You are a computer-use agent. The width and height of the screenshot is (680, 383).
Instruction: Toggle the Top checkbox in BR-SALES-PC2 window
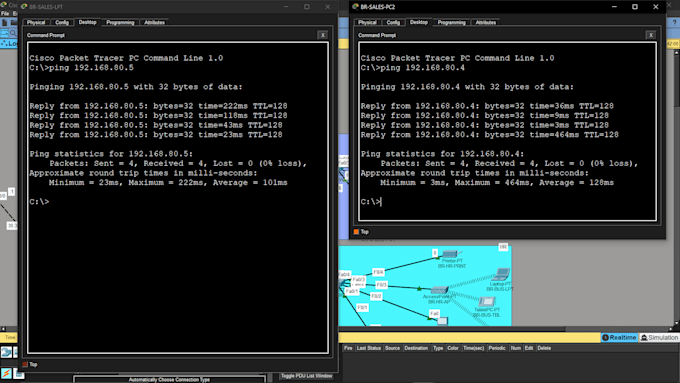pyautogui.click(x=356, y=232)
